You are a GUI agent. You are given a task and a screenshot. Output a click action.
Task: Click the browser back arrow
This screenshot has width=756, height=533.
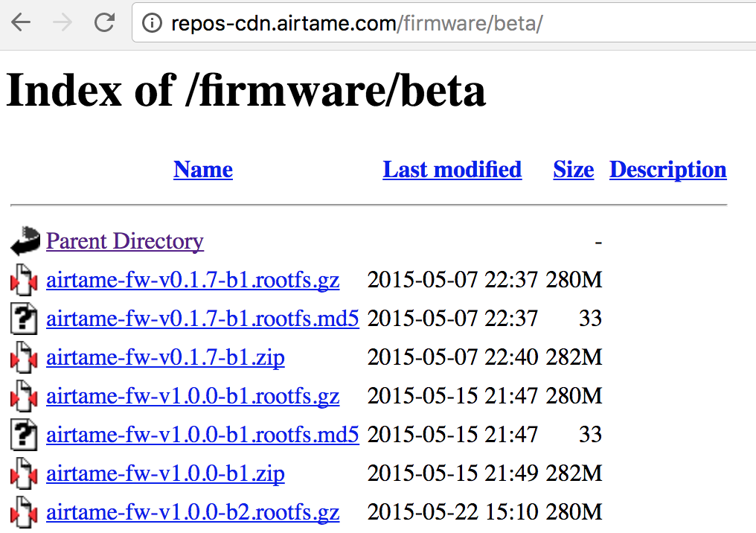(x=21, y=22)
